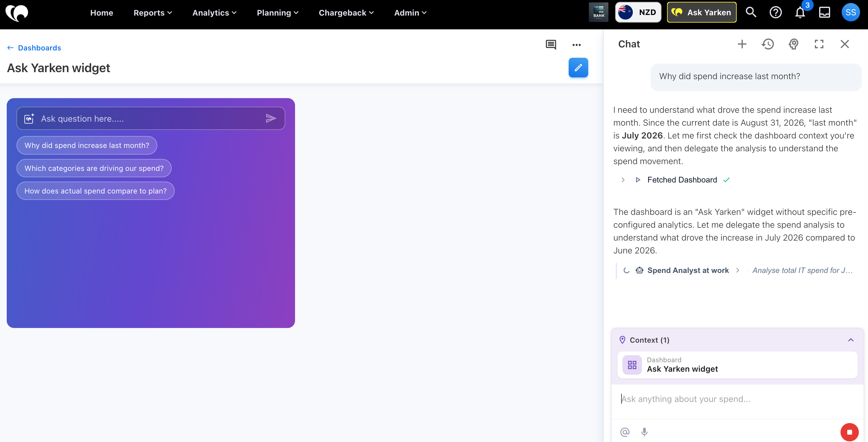This screenshot has height=442, width=868.
Task: Open the chat AI settings head icon
Action: click(793, 44)
